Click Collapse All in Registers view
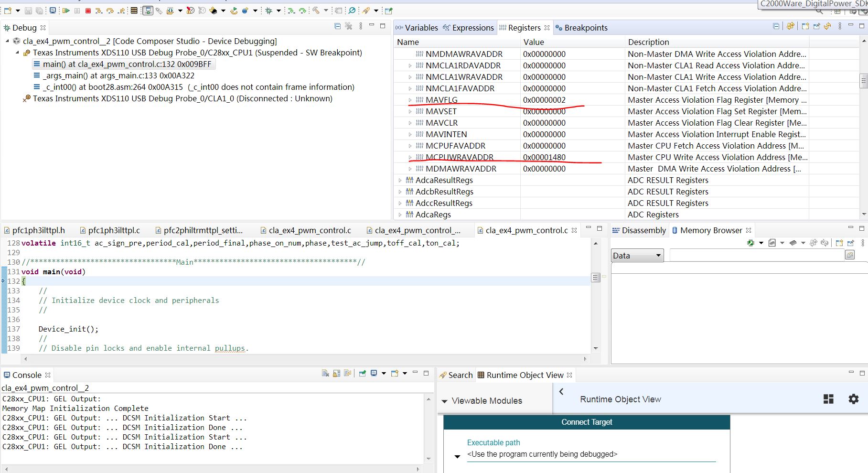Viewport: 868px width, 473px height. 776,27
